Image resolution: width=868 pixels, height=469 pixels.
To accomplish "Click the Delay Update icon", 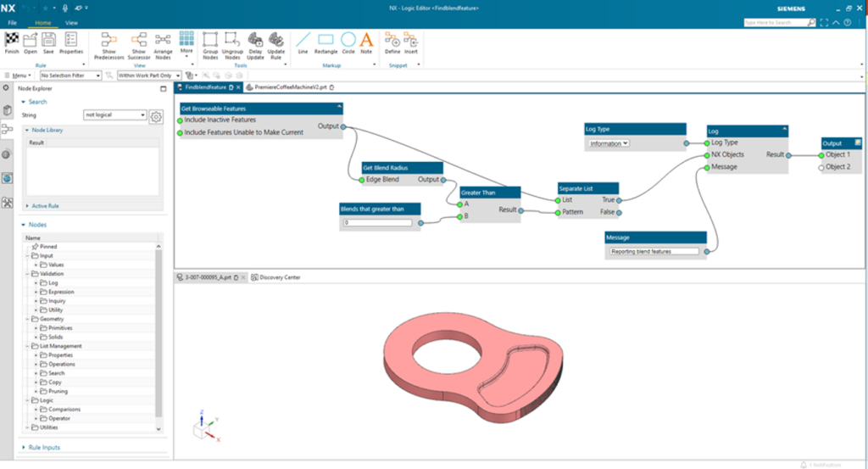I will pos(255,40).
